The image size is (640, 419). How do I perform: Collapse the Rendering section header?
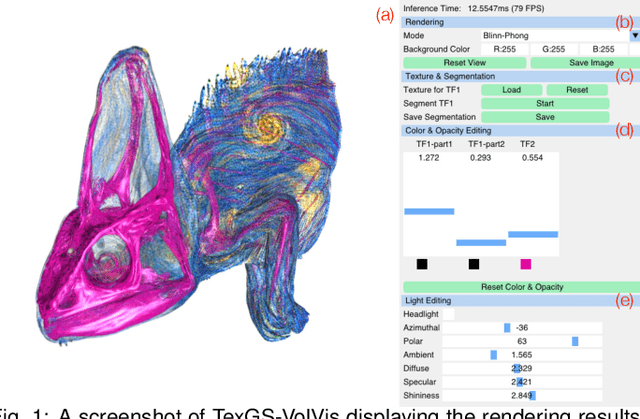(x=520, y=22)
